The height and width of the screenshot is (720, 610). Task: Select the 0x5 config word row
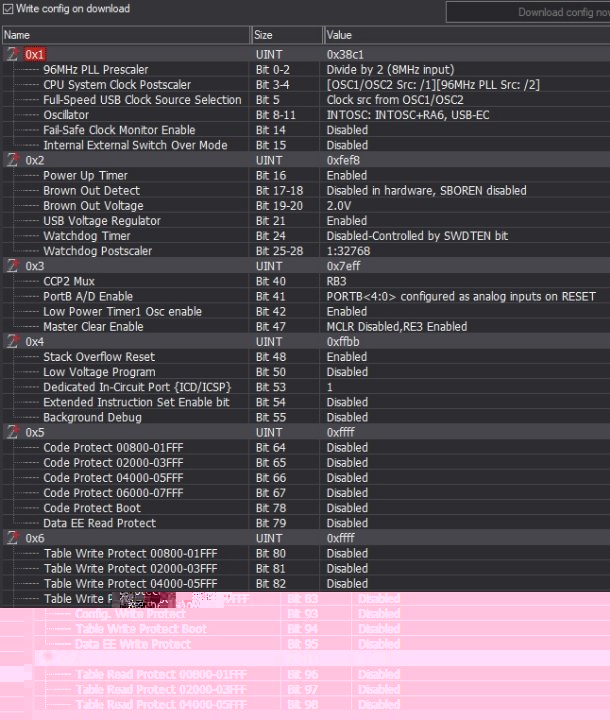pyautogui.click(x=306, y=432)
